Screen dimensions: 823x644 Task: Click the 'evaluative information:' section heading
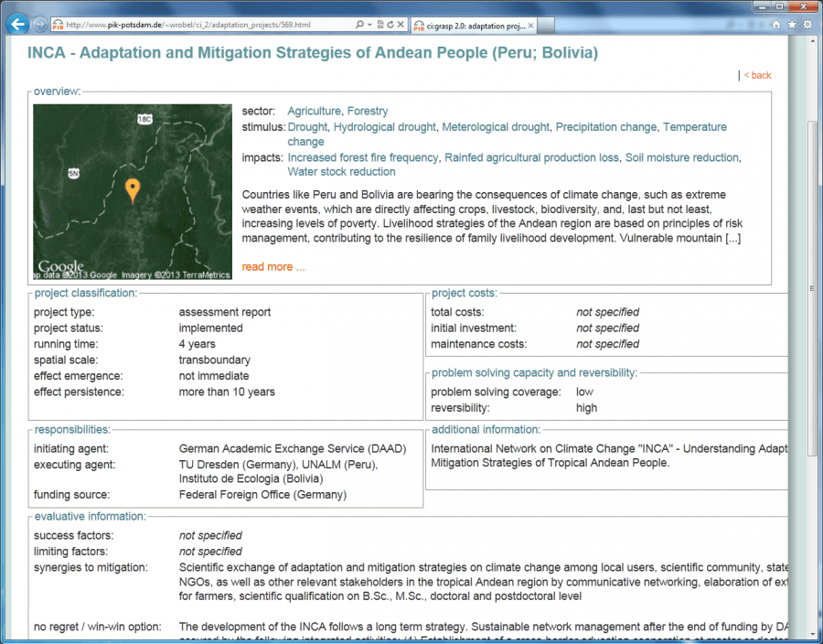91,517
